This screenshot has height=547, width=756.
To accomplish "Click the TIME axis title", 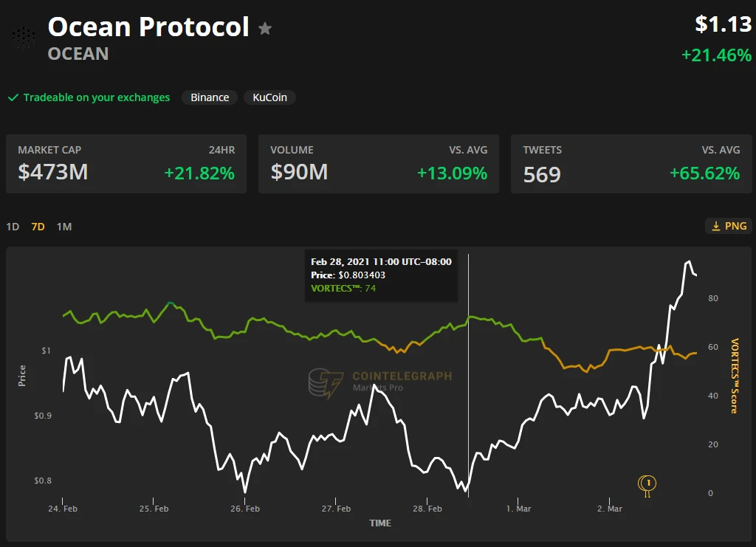I will [x=380, y=523].
